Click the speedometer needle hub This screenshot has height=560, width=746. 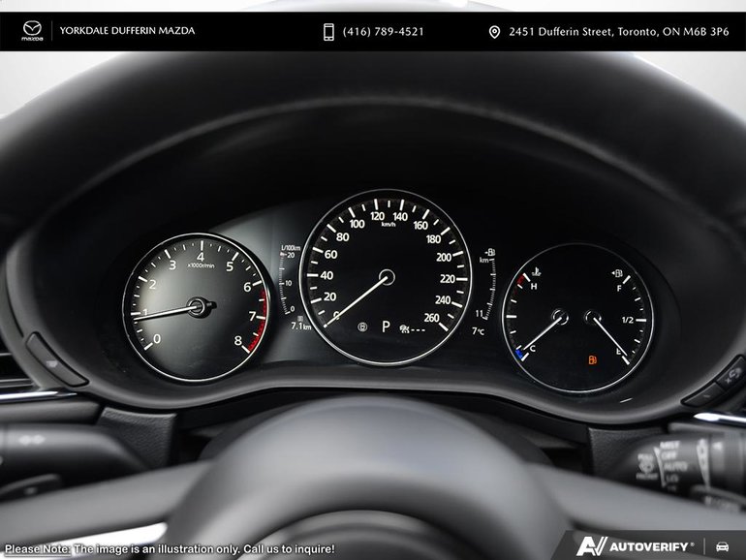[387, 277]
